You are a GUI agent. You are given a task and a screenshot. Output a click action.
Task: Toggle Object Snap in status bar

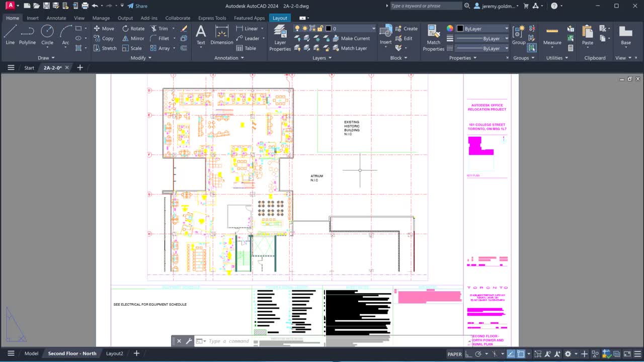(x=521, y=354)
